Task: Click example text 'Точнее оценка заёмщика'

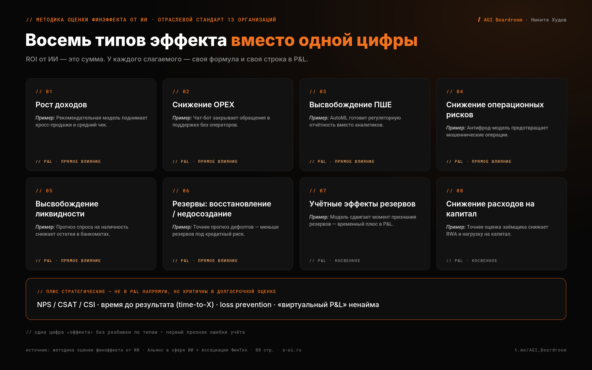Action: pyautogui.click(x=497, y=231)
